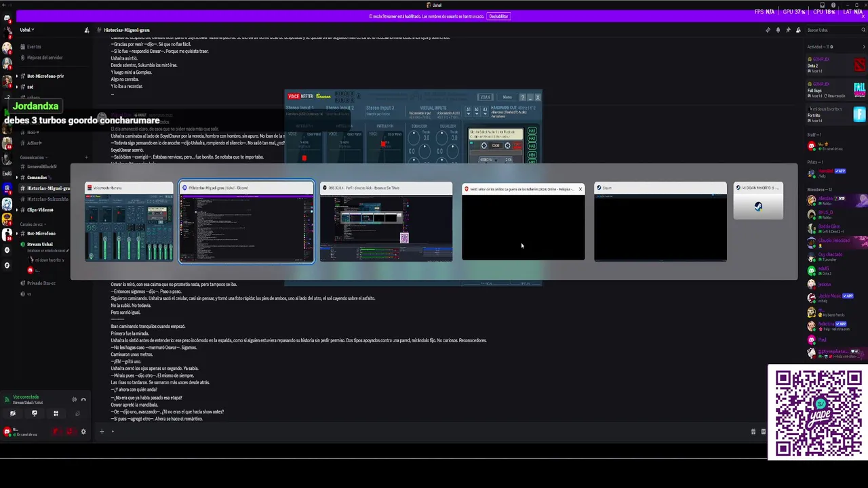Open the Fortnite activity card
Viewport: 868px width, 488px height.
click(x=836, y=115)
